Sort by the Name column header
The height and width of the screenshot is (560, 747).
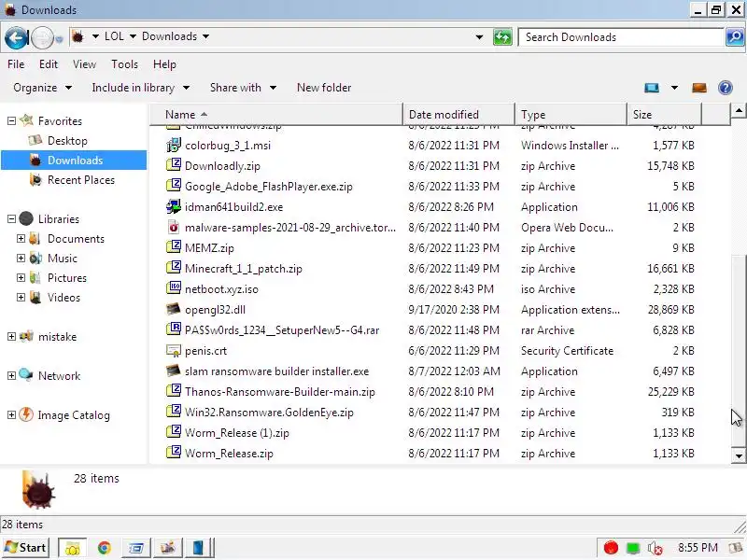(276, 114)
